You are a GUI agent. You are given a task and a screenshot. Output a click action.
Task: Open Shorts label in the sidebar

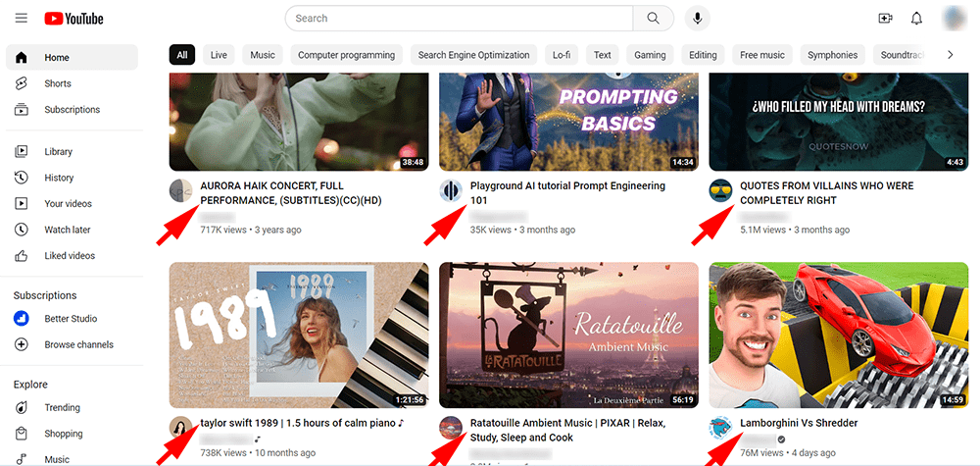tap(58, 83)
